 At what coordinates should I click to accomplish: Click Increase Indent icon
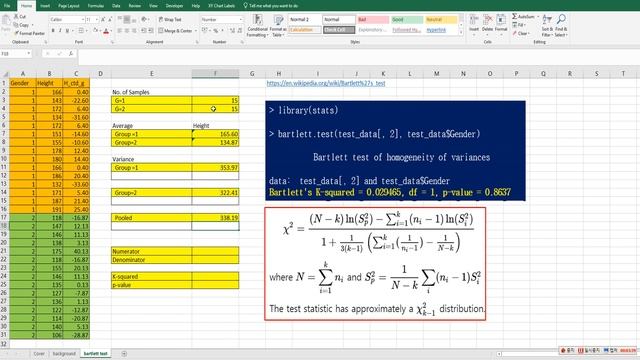[151, 31]
